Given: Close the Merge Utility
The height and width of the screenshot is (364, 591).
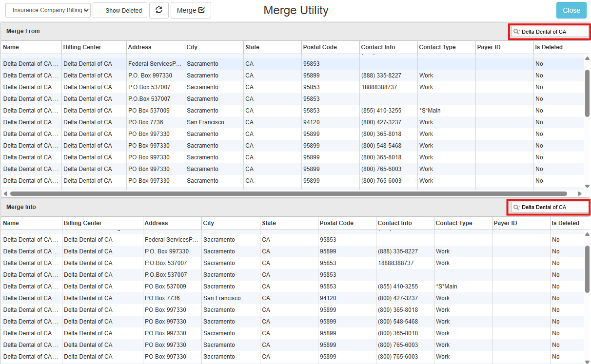Looking at the screenshot, I should coord(571,10).
